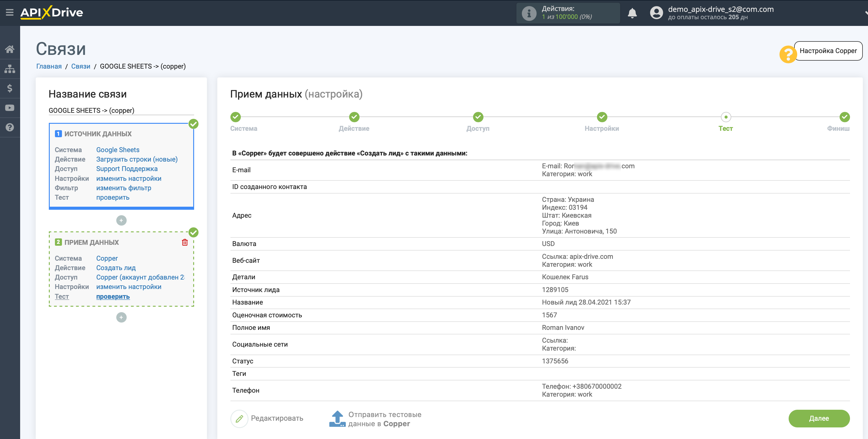The width and height of the screenshot is (868, 439).
Task: Click the ПРИЕМ ДАННЫХ block header
Action: 91,242
